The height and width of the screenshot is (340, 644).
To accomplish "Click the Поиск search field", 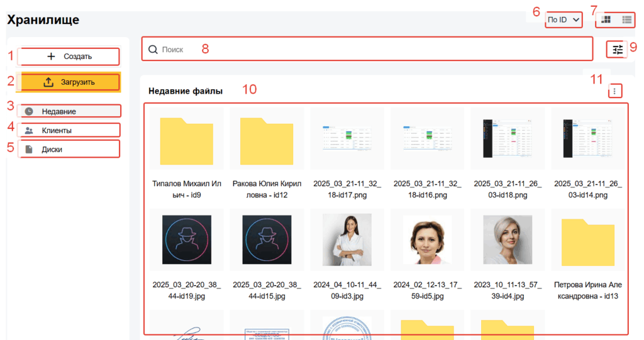I will coord(367,49).
